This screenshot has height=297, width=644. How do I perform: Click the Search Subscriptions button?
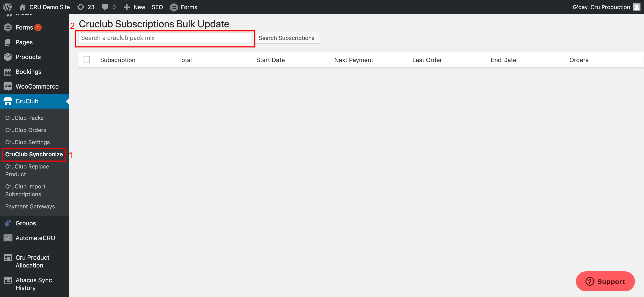pyautogui.click(x=286, y=38)
